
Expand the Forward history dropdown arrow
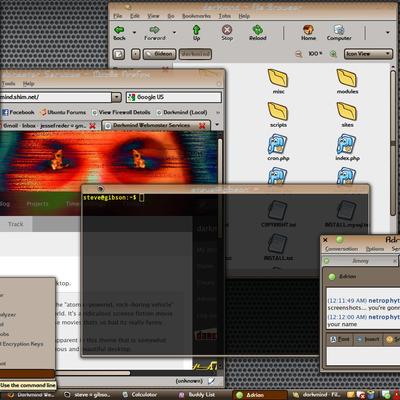coord(174,33)
